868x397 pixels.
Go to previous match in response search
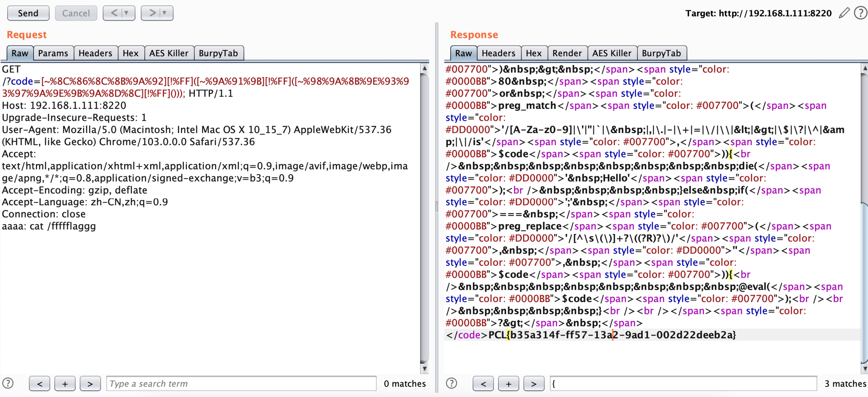coord(483,383)
